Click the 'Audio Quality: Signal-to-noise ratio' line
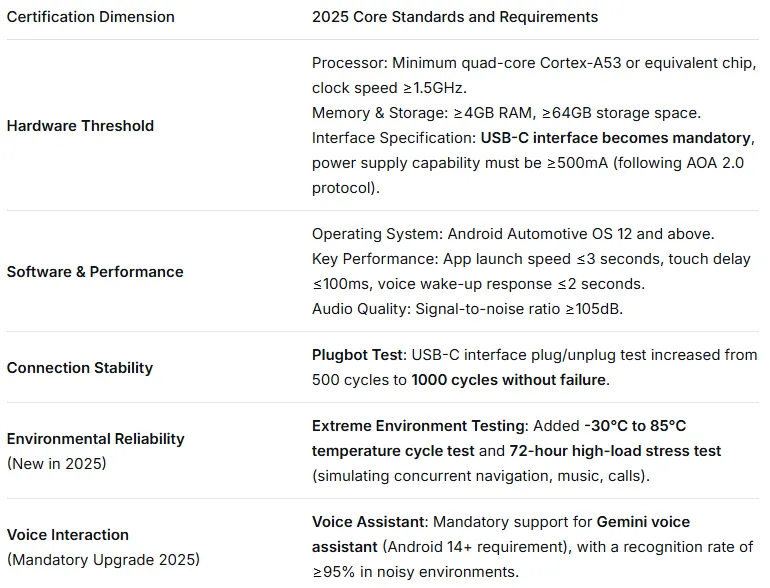 click(x=467, y=308)
